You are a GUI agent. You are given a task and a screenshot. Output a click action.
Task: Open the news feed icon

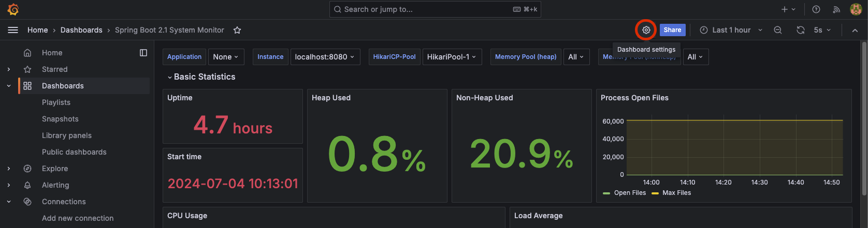click(x=836, y=9)
